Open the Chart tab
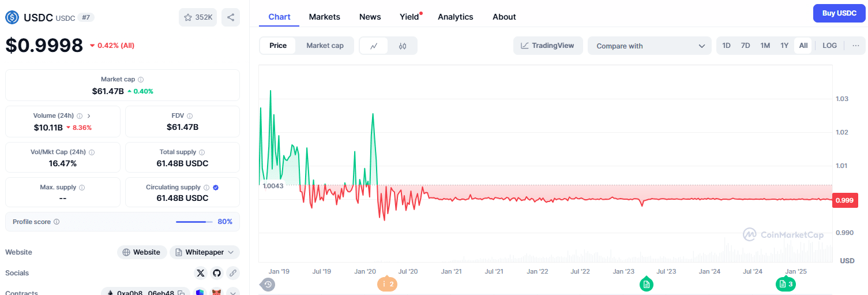Screen dimensions: 868x295 [x=279, y=17]
